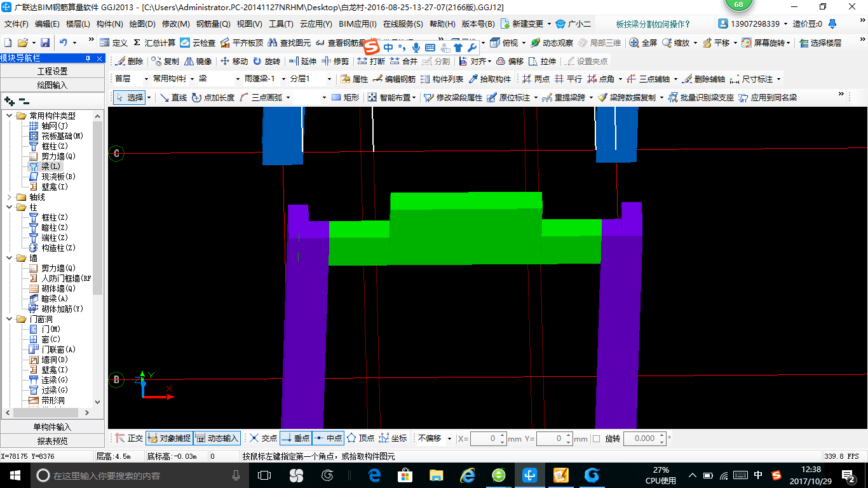This screenshot has width=868, height=488.
Task: Toggle the 垂点 perpendicular snap
Action: pyautogui.click(x=295, y=438)
